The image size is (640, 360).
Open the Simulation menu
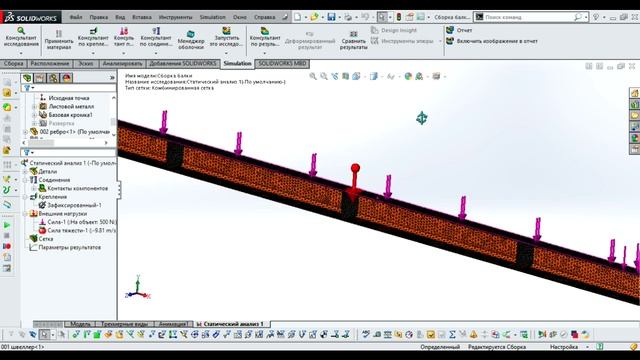pos(212,17)
